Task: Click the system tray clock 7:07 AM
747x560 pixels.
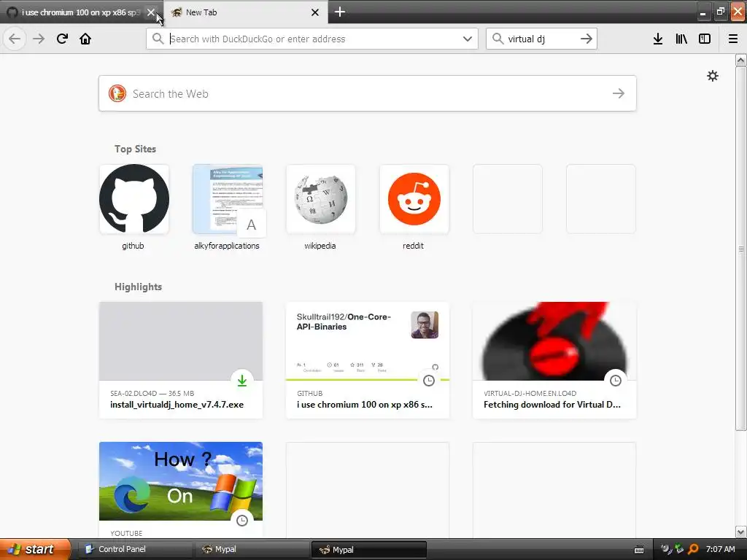Action: coord(720,549)
